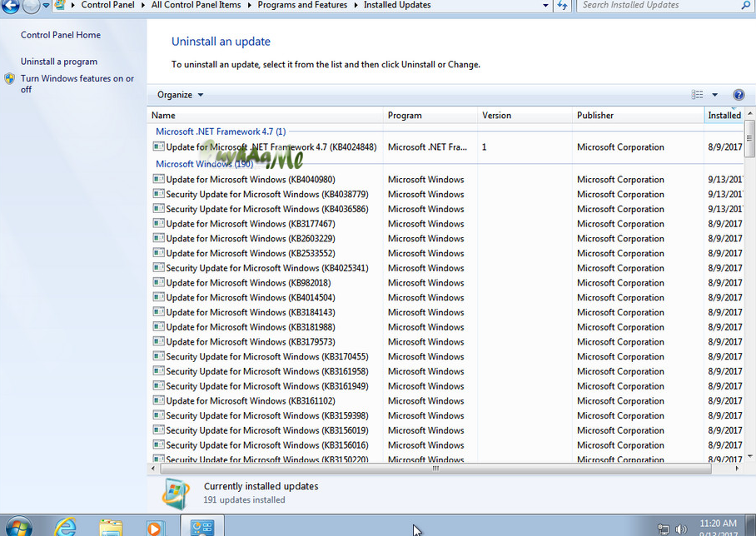Click the shield icon beside Windows features

coord(10,78)
